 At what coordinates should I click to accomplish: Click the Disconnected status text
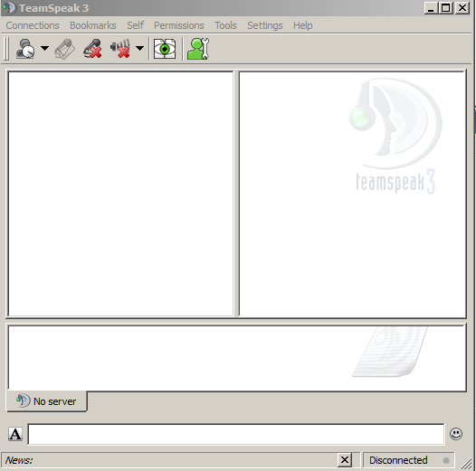pos(398,460)
